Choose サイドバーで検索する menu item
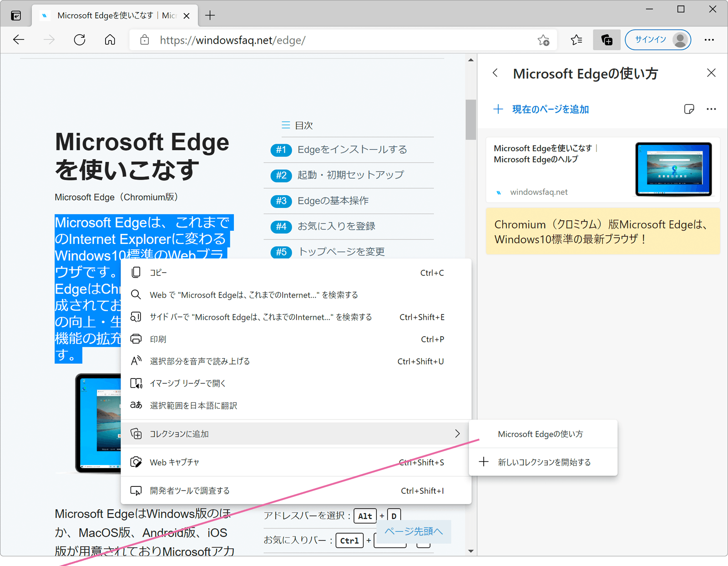 (296, 317)
